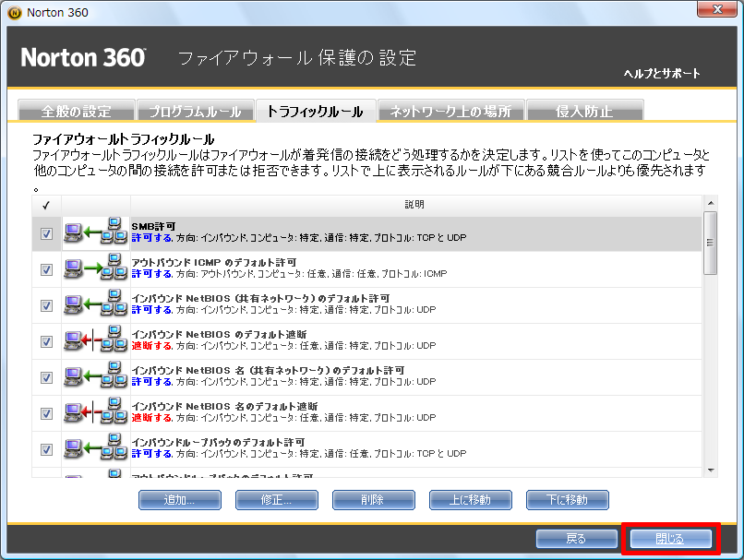Switch to the 全般の設定 tab

pyautogui.click(x=76, y=112)
